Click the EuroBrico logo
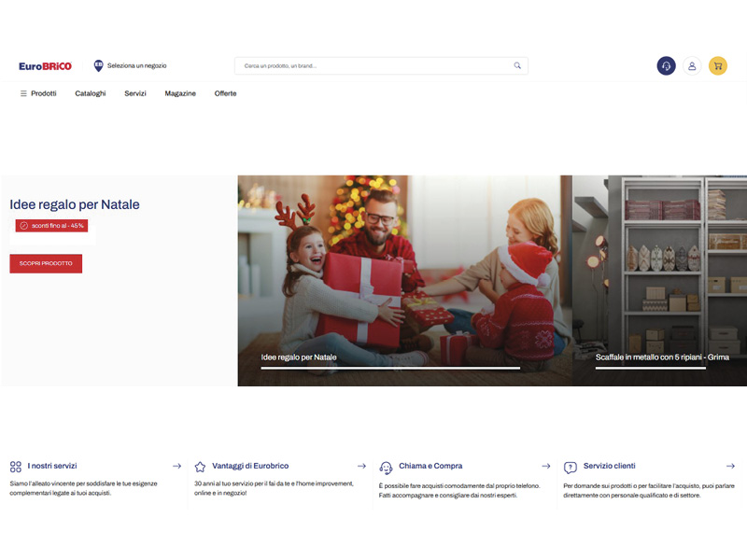 [45, 66]
